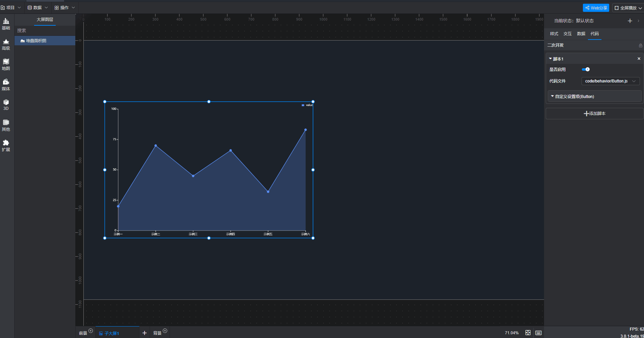Open the 代码文件 dropdown
This screenshot has height=338, width=644.
pos(611,81)
